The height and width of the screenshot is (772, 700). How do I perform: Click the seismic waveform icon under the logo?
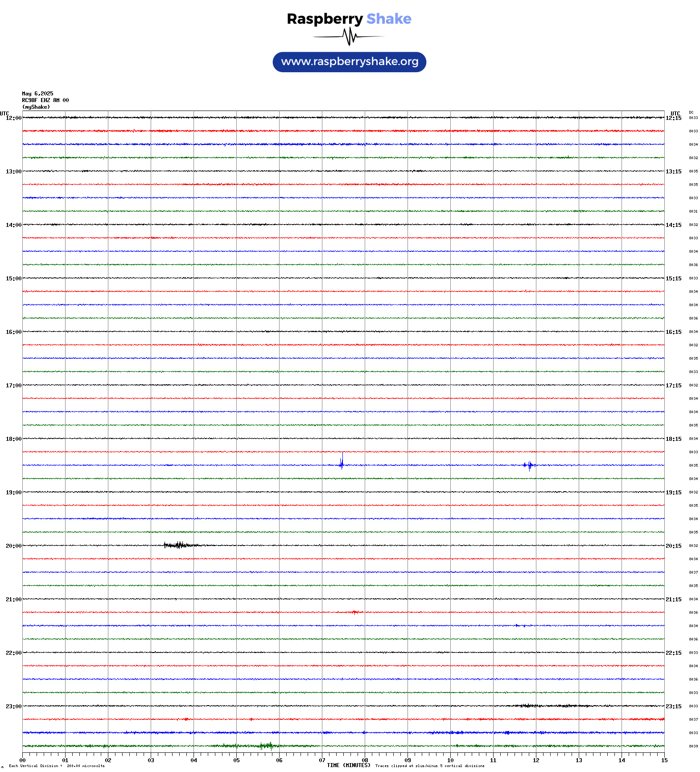point(349,37)
